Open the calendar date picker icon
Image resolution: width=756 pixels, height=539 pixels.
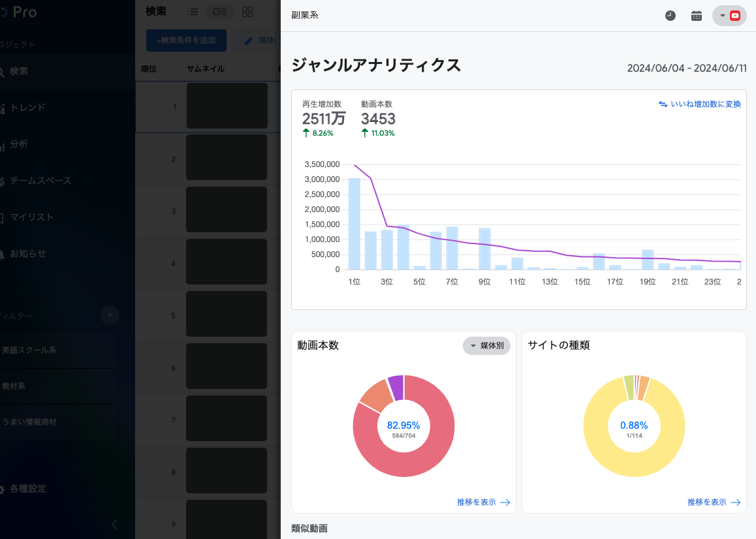pyautogui.click(x=697, y=16)
